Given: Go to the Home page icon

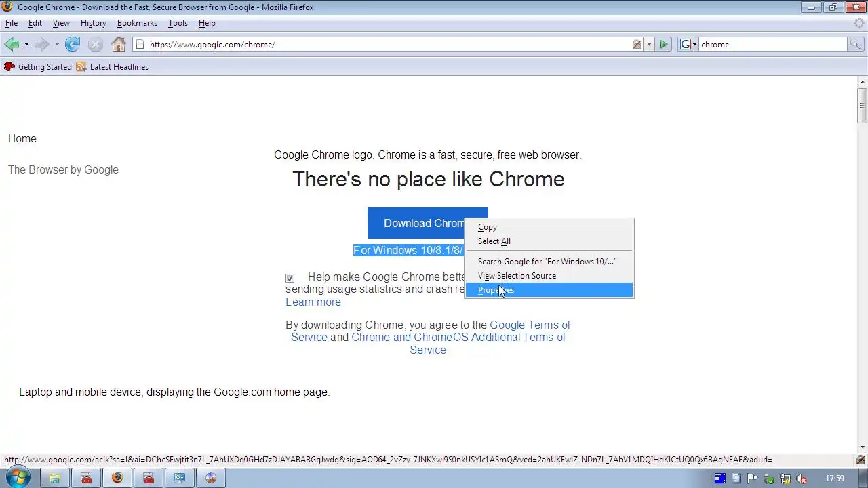Looking at the screenshot, I should tap(119, 45).
